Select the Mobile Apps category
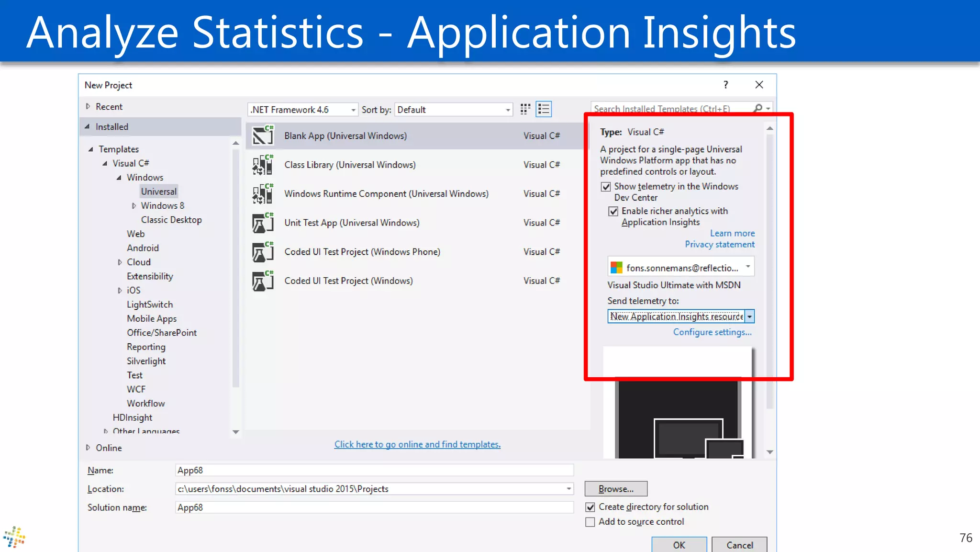 [x=152, y=319]
